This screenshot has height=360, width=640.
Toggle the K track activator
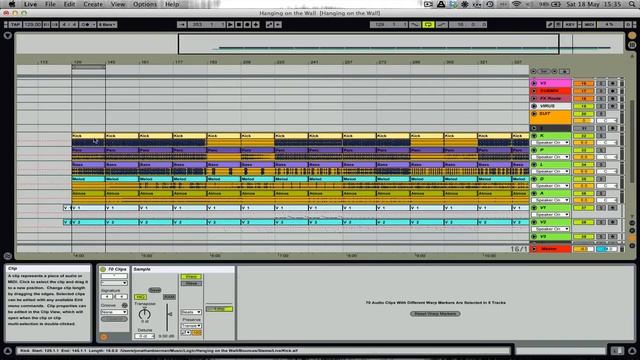coord(583,136)
